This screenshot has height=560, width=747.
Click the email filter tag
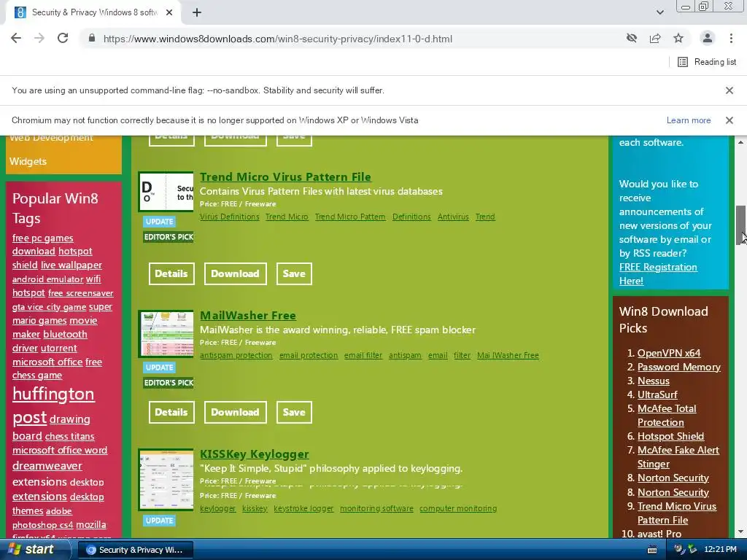pos(363,355)
